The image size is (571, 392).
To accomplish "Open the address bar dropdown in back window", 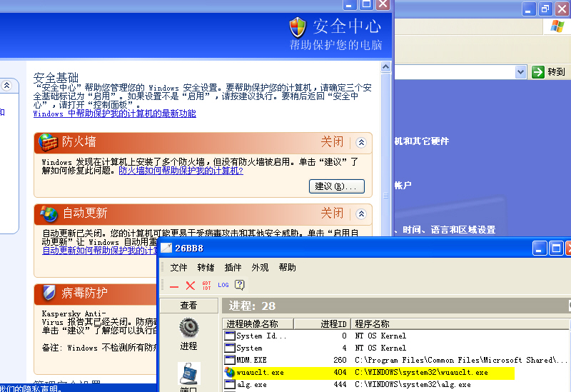I will coord(521,72).
